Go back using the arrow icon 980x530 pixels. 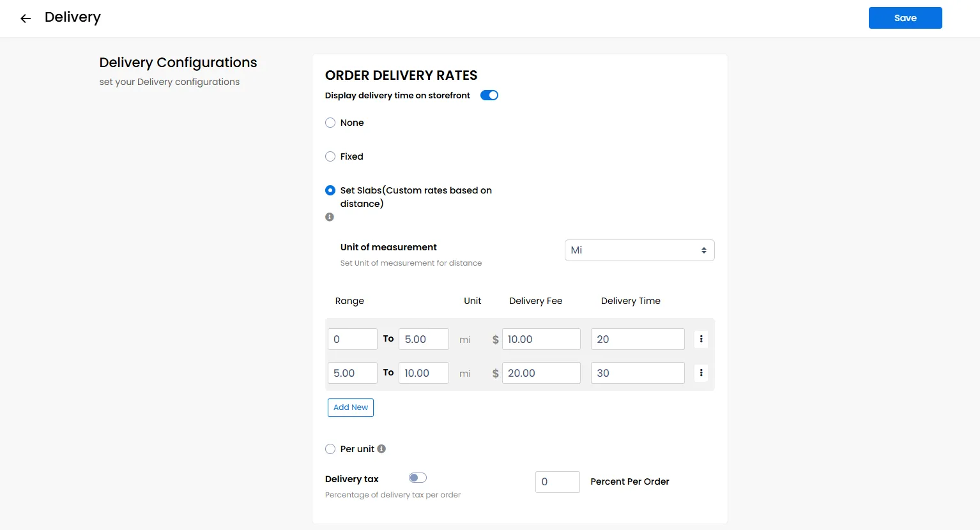coord(26,19)
